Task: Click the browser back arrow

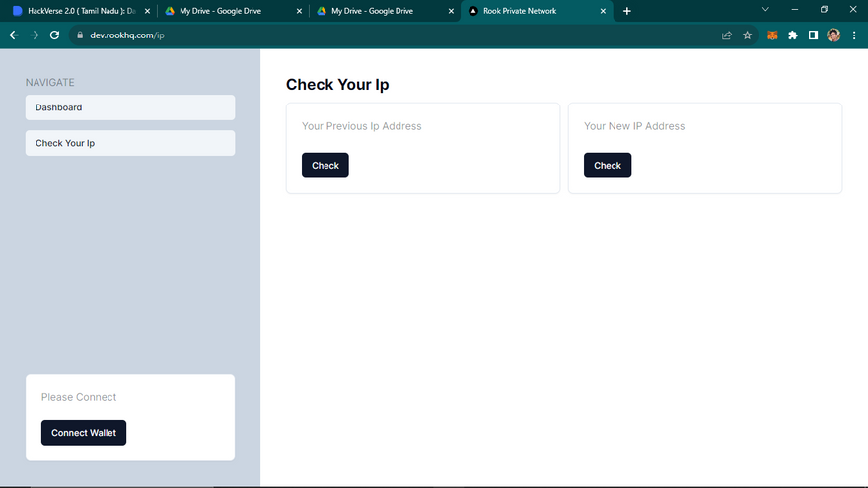Action: [x=14, y=35]
